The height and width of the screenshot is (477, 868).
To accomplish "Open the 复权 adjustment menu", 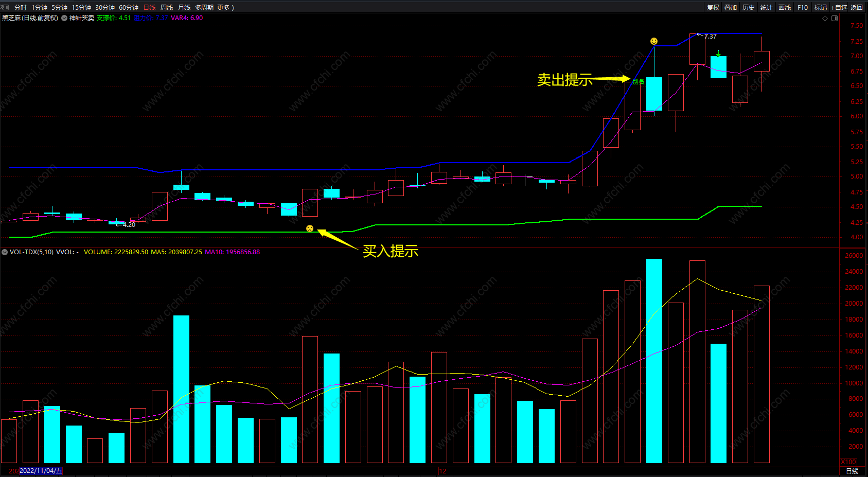I will (x=713, y=8).
